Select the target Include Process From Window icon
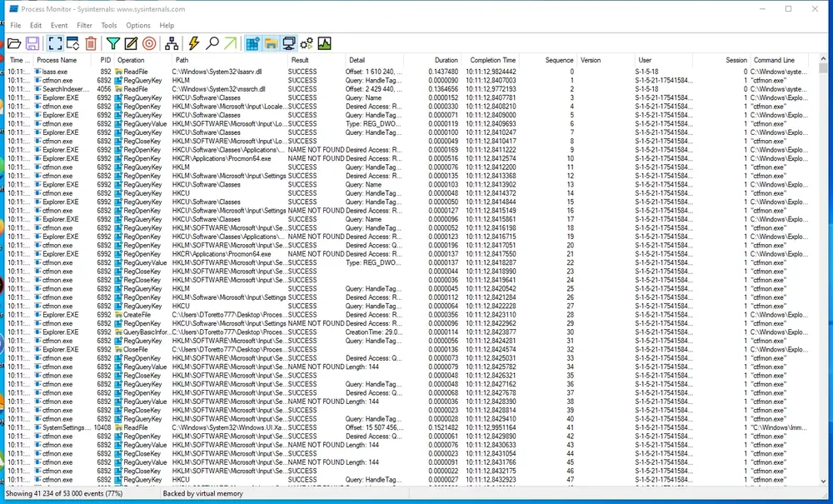The image size is (833, 504). [x=149, y=43]
